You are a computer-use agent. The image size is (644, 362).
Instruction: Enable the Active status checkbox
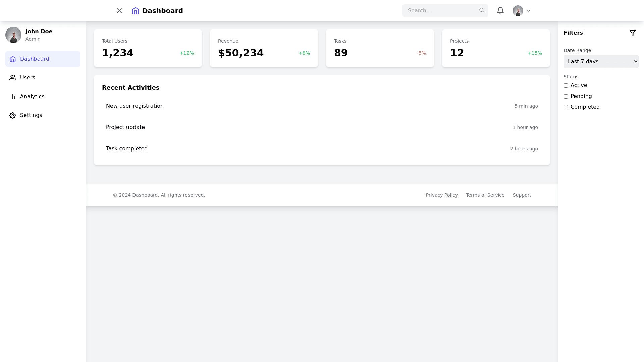tap(566, 86)
